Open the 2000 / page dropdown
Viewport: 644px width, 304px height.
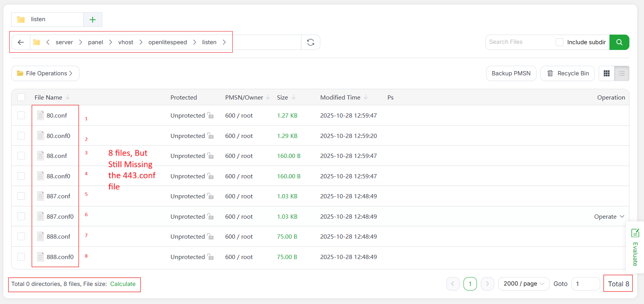click(524, 284)
